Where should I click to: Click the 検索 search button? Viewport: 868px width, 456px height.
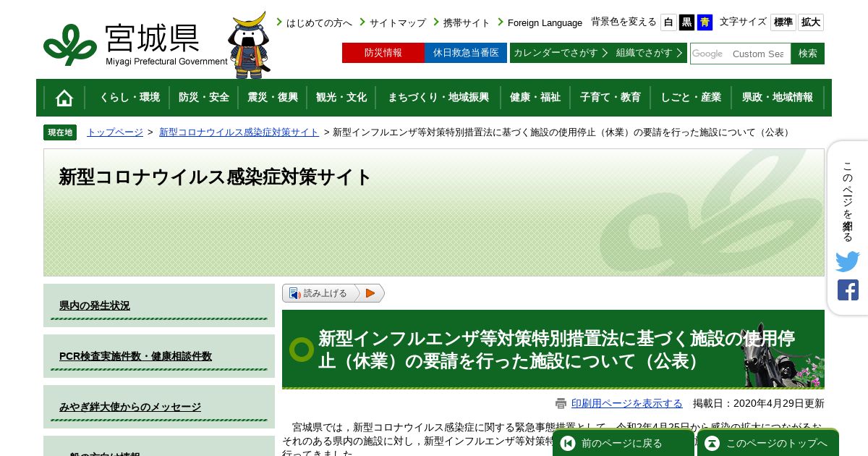808,54
